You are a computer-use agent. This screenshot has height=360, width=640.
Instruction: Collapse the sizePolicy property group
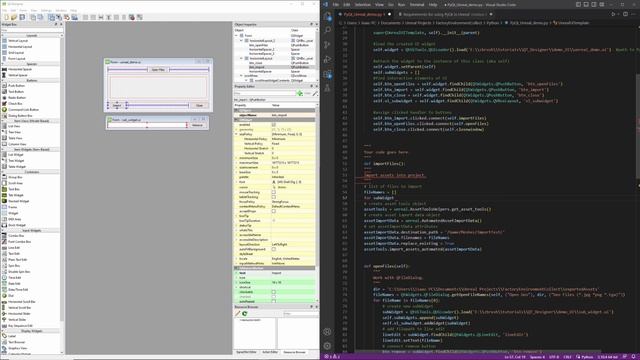236,134
